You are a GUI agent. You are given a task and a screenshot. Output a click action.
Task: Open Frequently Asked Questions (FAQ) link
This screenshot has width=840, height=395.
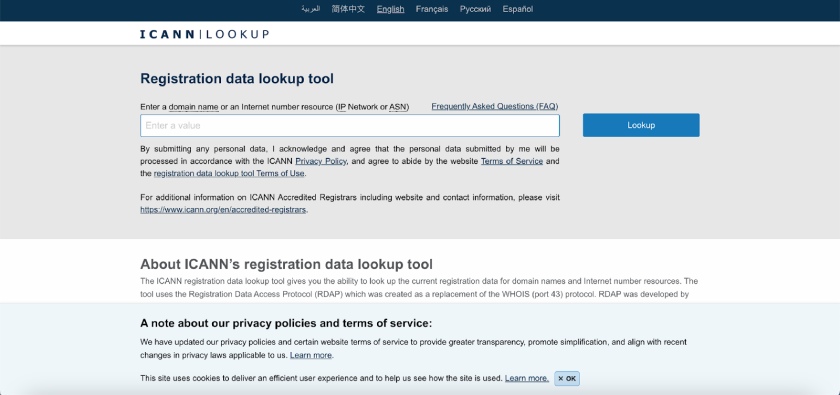494,106
